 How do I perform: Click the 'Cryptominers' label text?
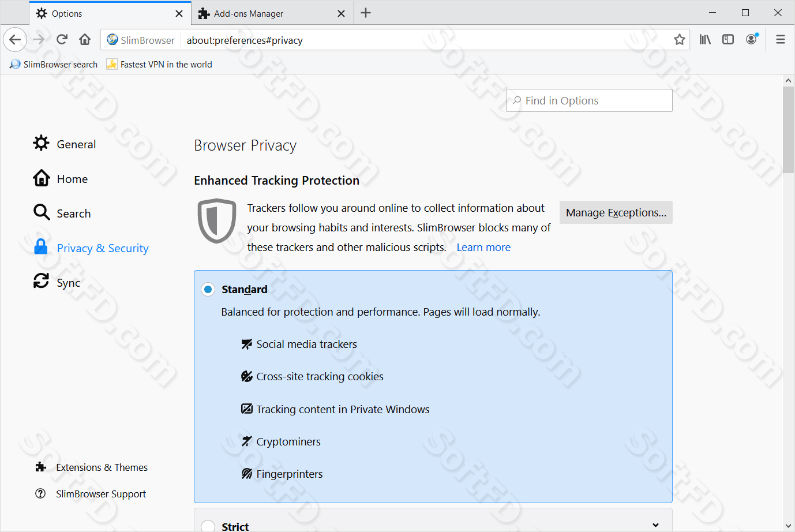click(288, 441)
